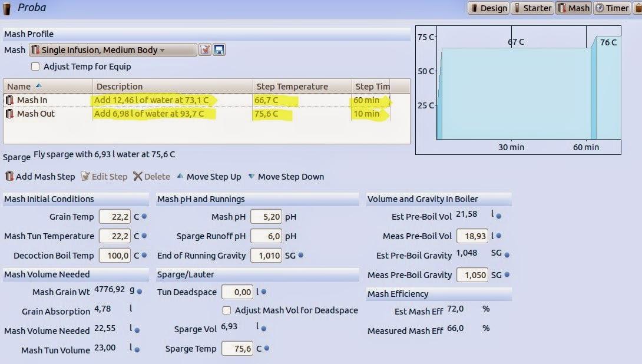Viewport: 642px width, 364px height.
Task: Click the Mash Out step icon
Action: click(x=9, y=114)
